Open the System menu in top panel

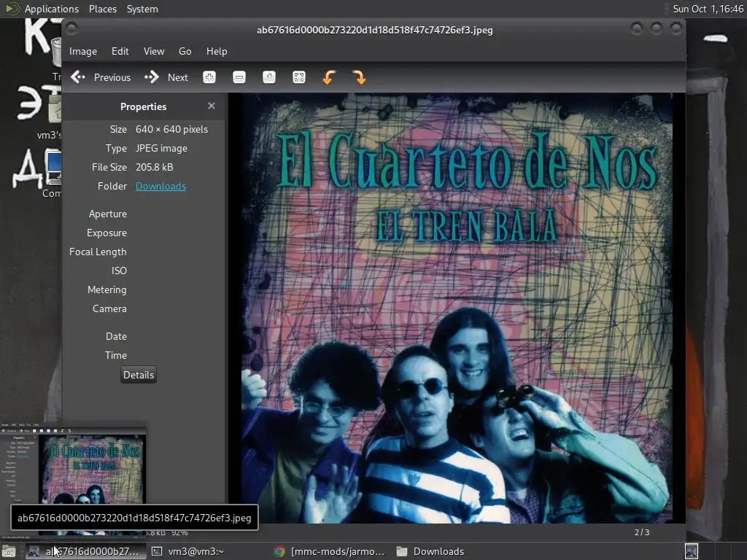142,9
